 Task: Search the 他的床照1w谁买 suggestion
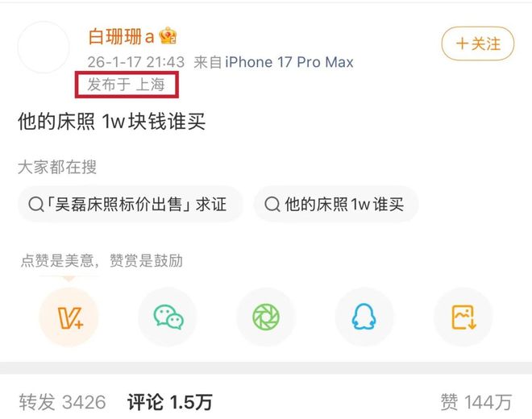coord(336,205)
